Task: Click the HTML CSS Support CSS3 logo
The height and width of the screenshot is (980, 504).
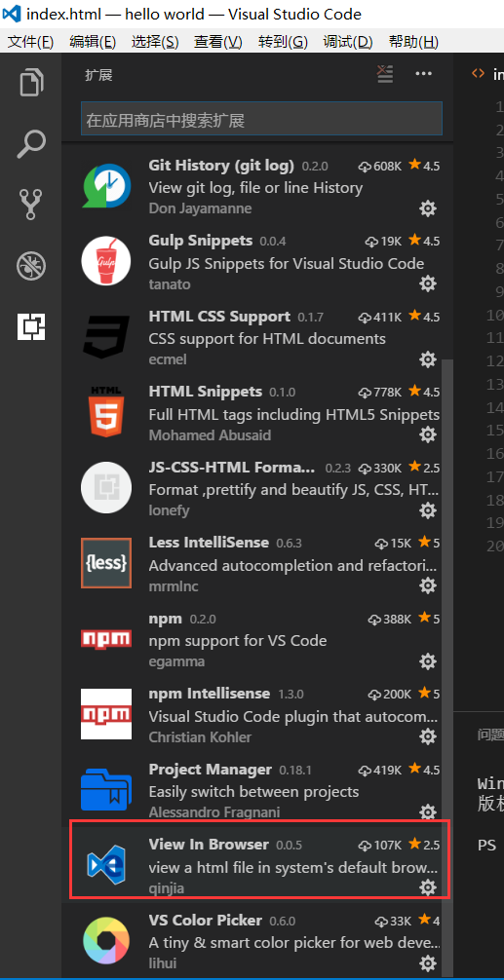Action: point(106,337)
